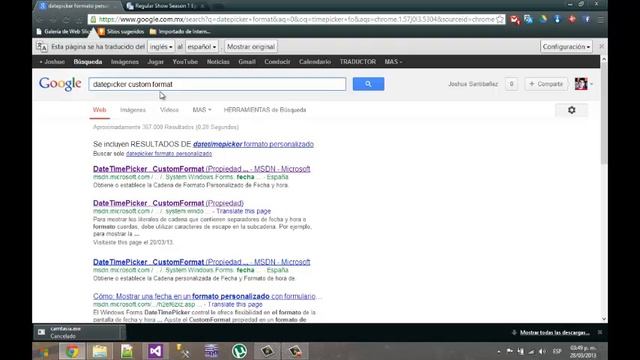The width and height of the screenshot is (640, 360).
Task: Click the Compartir button
Action: [x=546, y=84]
